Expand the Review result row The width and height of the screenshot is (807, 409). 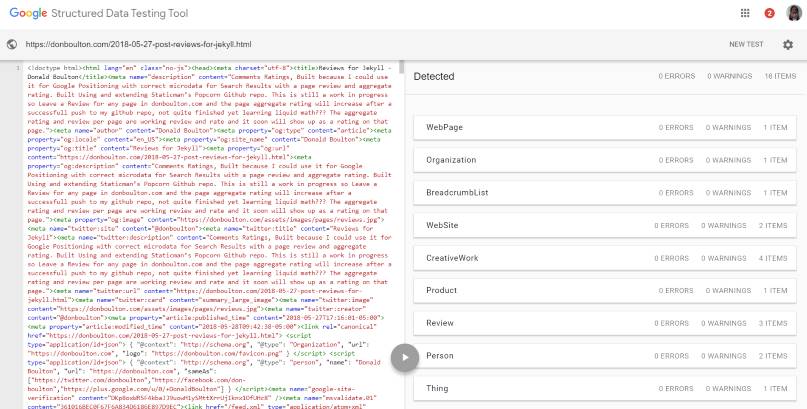pyautogui.click(x=605, y=323)
